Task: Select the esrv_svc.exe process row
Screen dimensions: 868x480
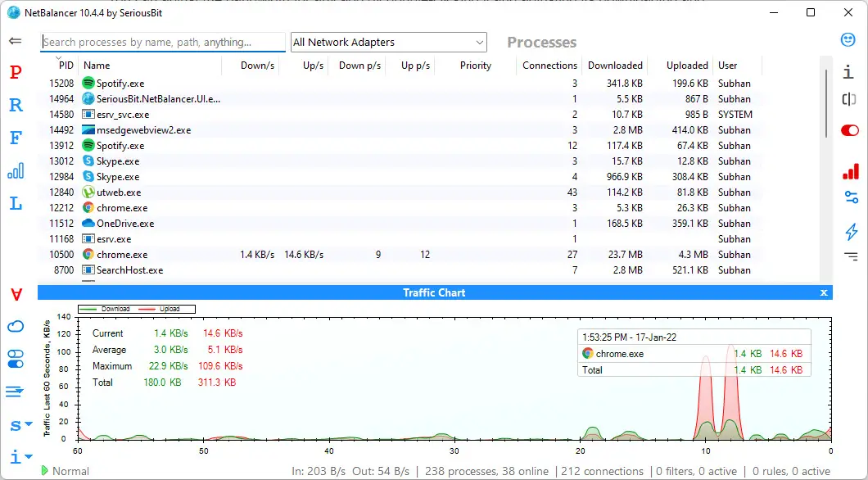Action: [x=400, y=115]
